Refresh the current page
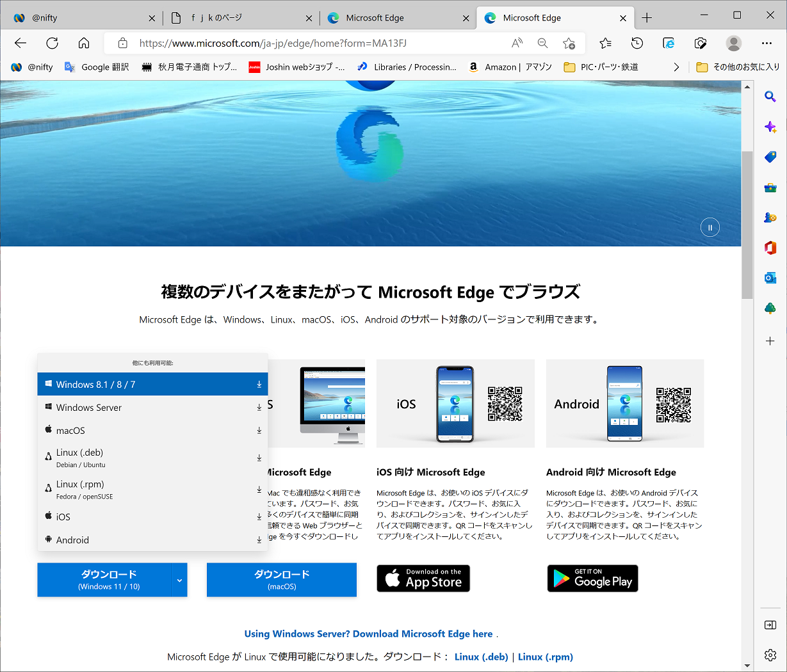Image resolution: width=787 pixels, height=672 pixels. (x=53, y=43)
